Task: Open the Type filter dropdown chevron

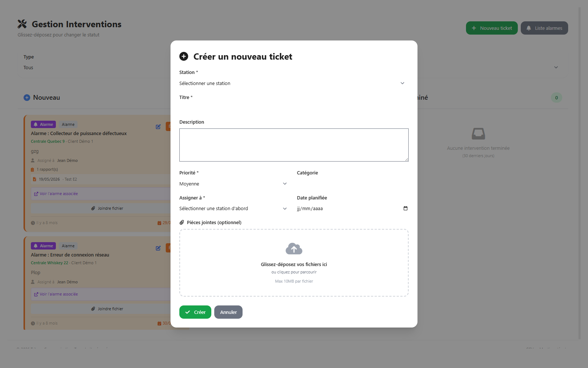Action: click(556, 67)
